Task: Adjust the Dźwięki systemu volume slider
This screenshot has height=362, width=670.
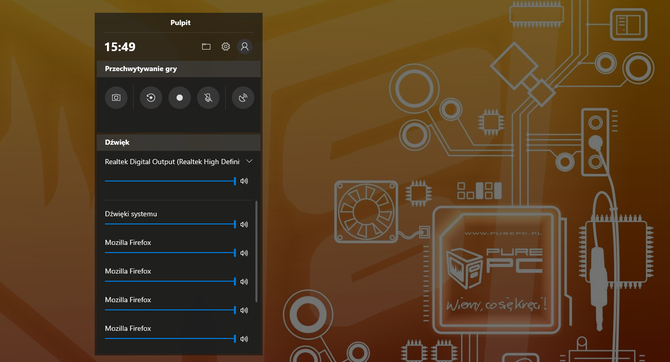Action: pos(170,224)
